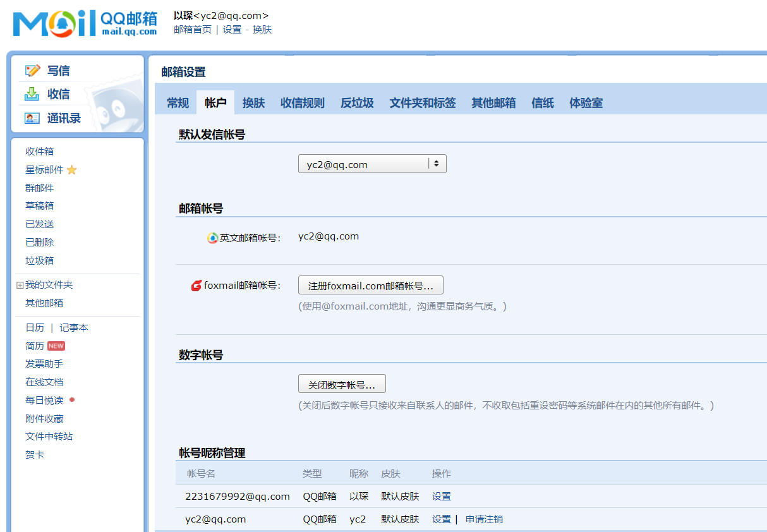Open the 记事本 link
The image size is (767, 532).
click(74, 327)
